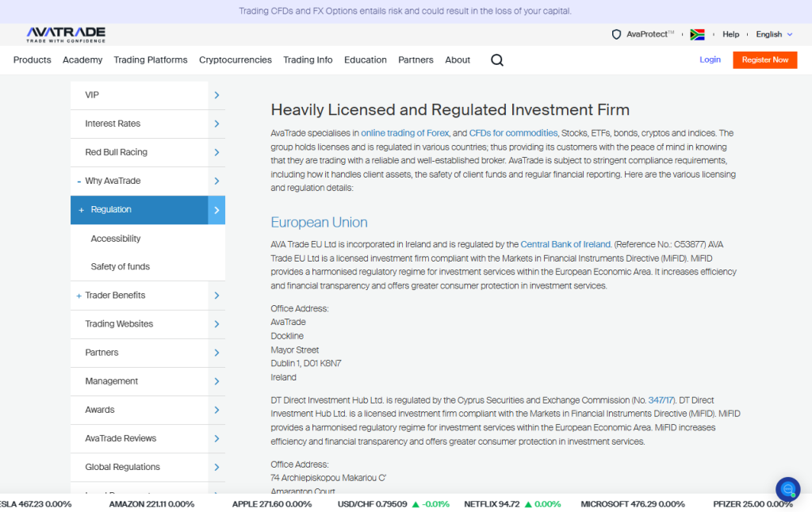This screenshot has height=512, width=812.
Task: Click the Register Now button
Action: 764,60
